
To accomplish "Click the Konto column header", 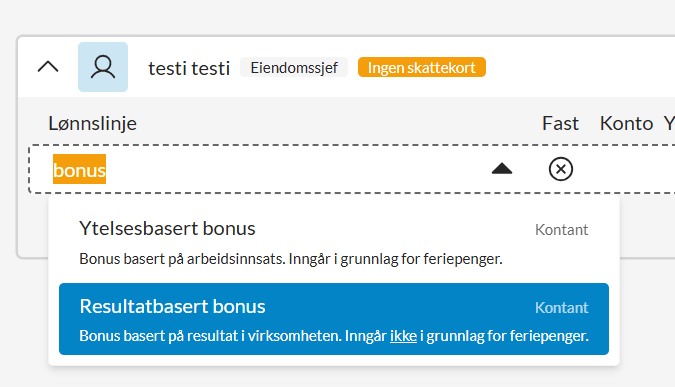I will [626, 124].
